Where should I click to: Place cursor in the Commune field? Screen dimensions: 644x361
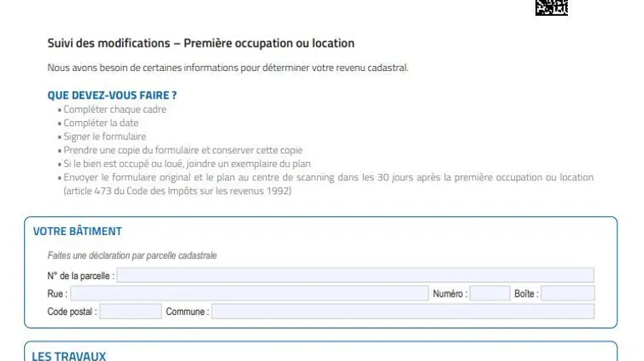click(402, 312)
